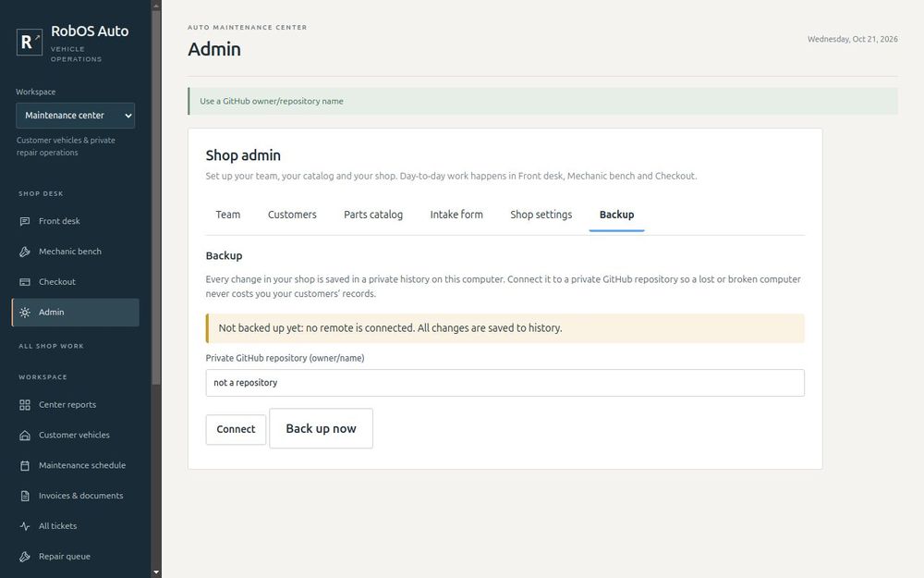Click the 'Not backed up yet' warning banner
Image resolution: width=924 pixels, height=578 pixels.
(505, 328)
